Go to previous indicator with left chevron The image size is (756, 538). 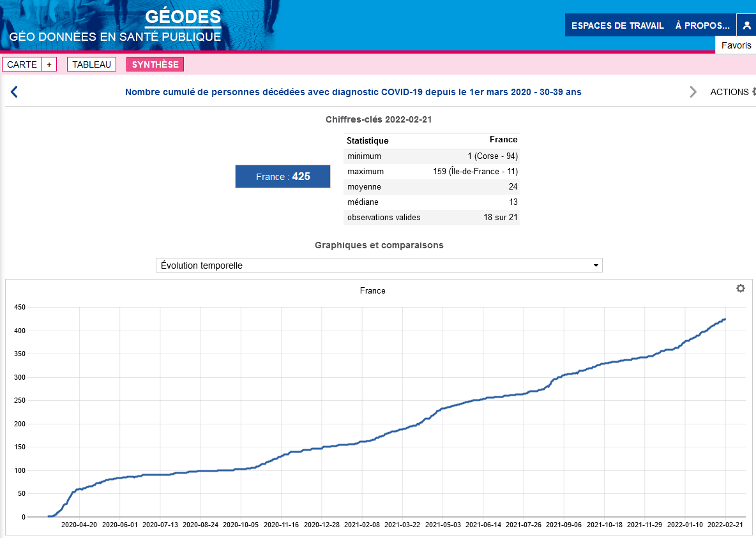14,92
